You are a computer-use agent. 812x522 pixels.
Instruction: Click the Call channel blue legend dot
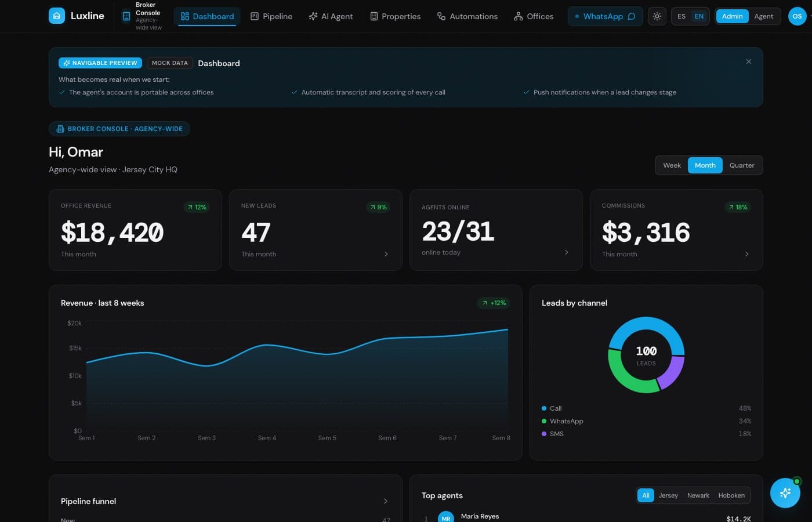[544, 408]
